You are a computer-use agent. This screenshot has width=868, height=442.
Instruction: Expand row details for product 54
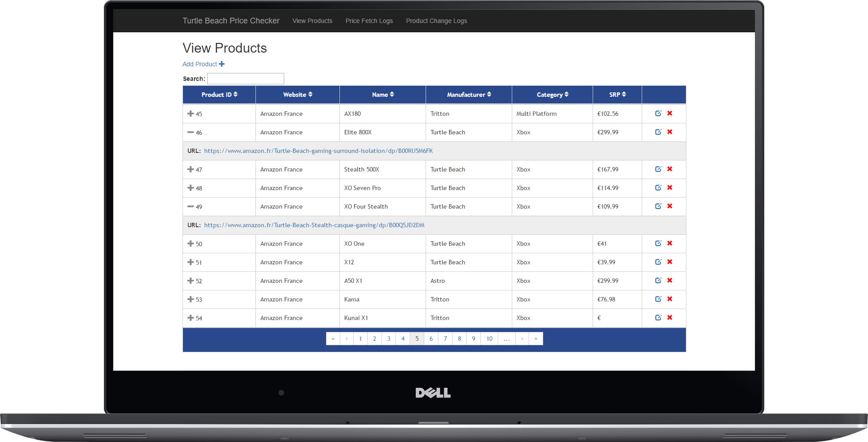(x=190, y=318)
